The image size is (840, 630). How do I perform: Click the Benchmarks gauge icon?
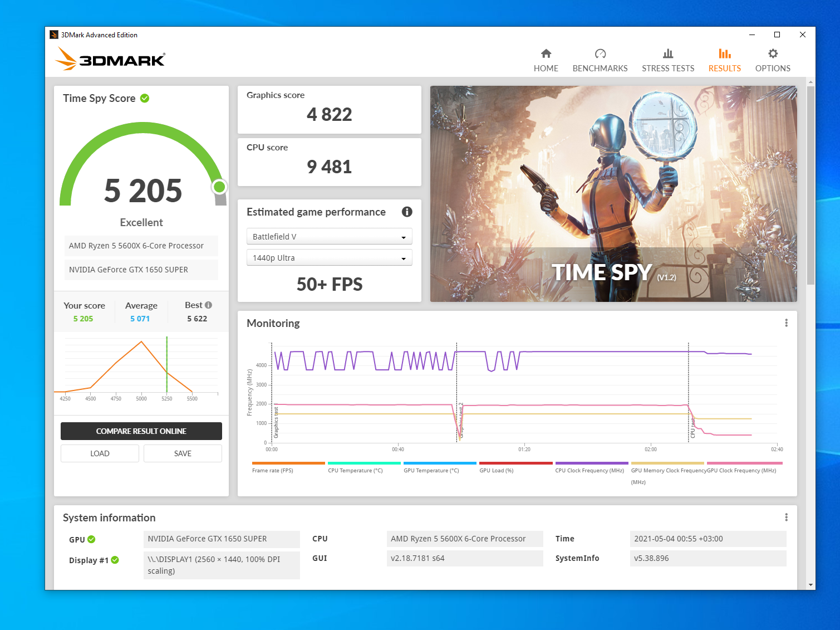(600, 53)
